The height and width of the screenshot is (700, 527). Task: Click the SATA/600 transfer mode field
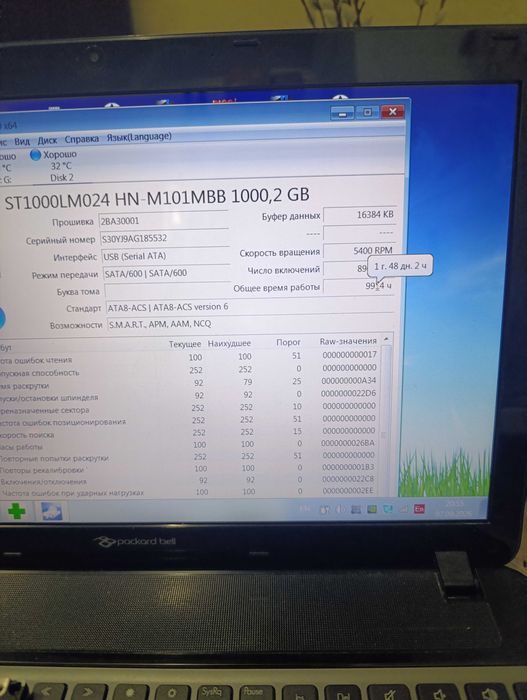pyautogui.click(x=167, y=273)
